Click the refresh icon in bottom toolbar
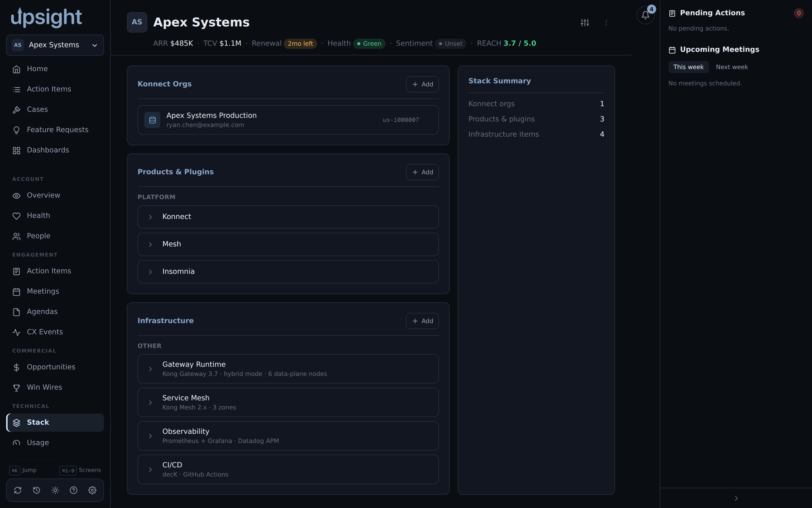 pos(18,490)
